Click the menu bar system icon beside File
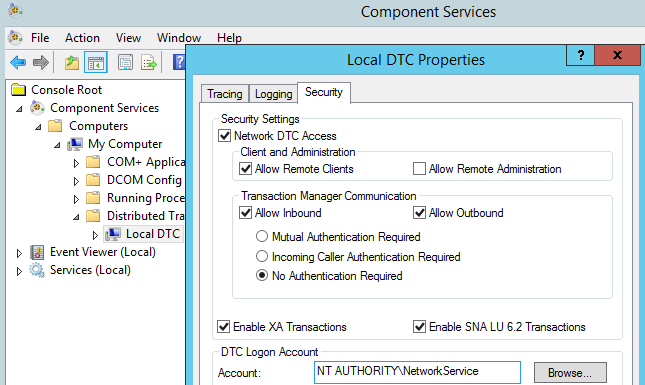The width and height of the screenshot is (645, 385). click(15, 38)
